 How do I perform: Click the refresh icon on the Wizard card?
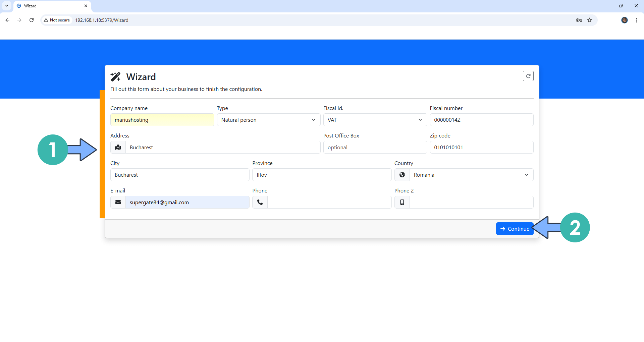pos(528,76)
